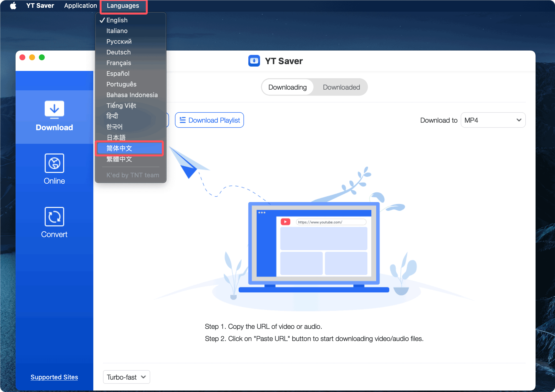Click the Apple menu icon
This screenshot has width=555, height=392.
point(13,6)
